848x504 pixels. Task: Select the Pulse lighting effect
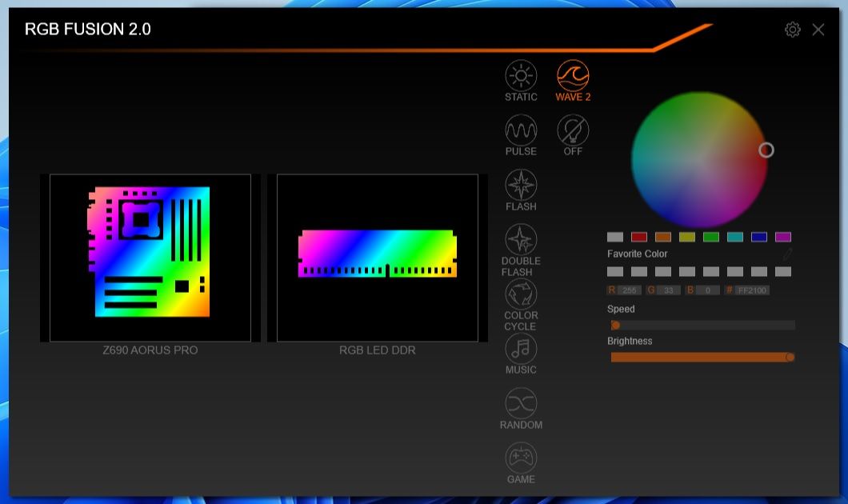point(521,130)
